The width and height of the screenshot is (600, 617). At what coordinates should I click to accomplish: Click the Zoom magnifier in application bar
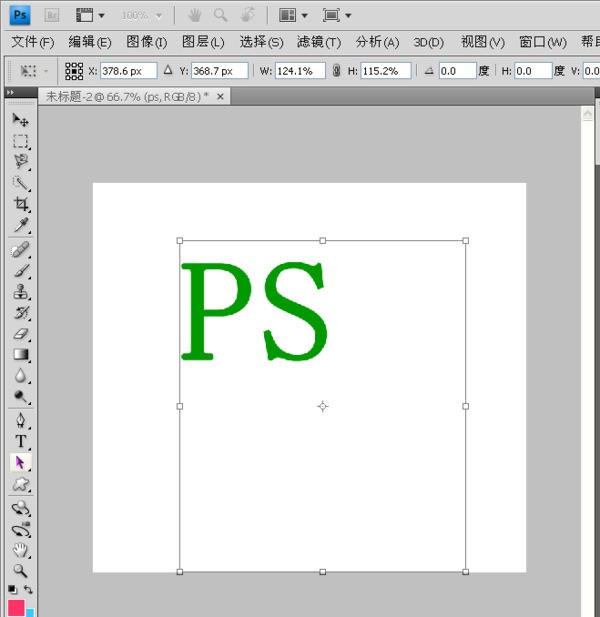[220, 15]
